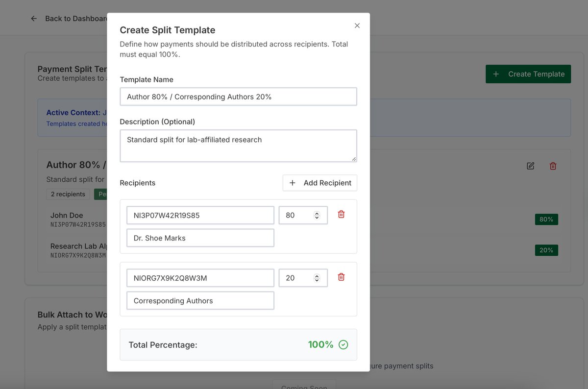588x389 pixels.
Task: Delete the Dr. Shoe Marks recipient row
Action: (x=342, y=214)
